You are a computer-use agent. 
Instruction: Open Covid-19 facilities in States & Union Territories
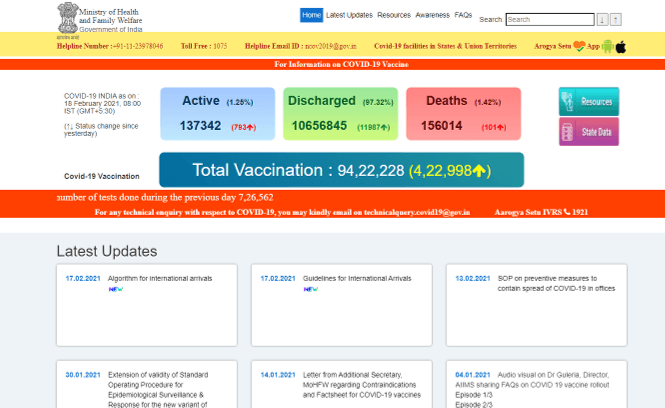[x=445, y=46]
